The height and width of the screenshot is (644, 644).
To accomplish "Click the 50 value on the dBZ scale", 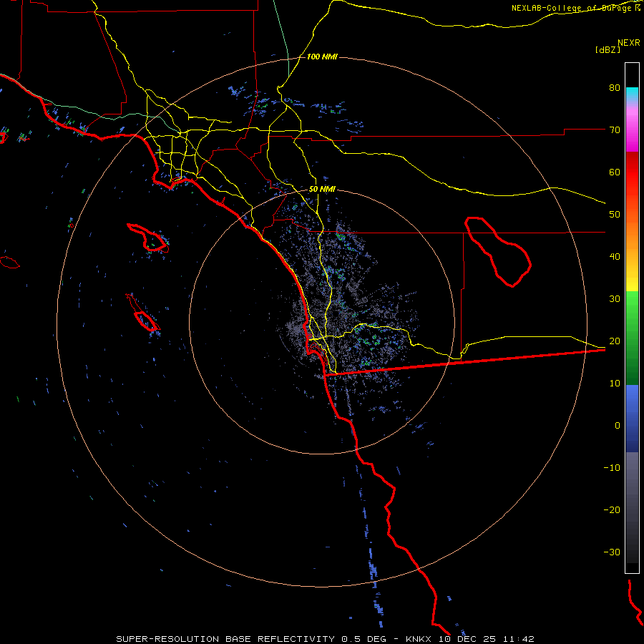I will [x=615, y=215].
